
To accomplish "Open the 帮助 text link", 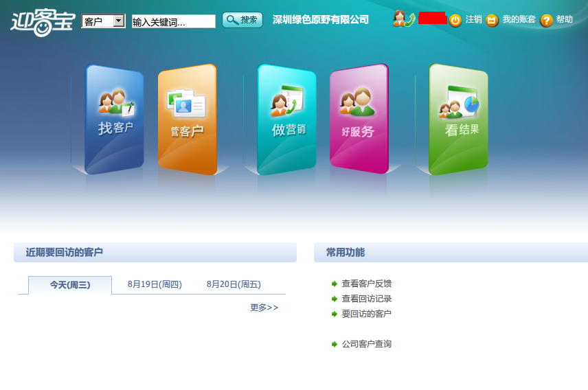I will [x=565, y=19].
